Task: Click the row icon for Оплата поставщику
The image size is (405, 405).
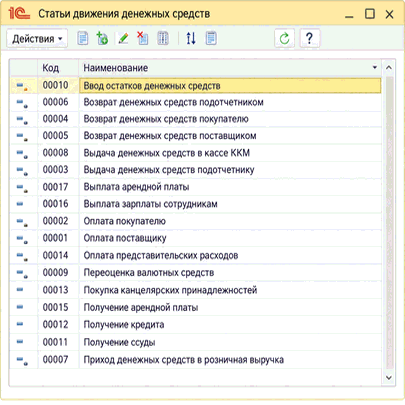Action: pyautogui.click(x=22, y=239)
